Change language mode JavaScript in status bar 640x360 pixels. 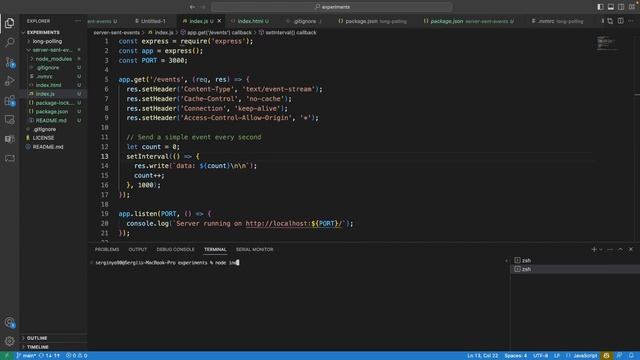click(x=585, y=356)
